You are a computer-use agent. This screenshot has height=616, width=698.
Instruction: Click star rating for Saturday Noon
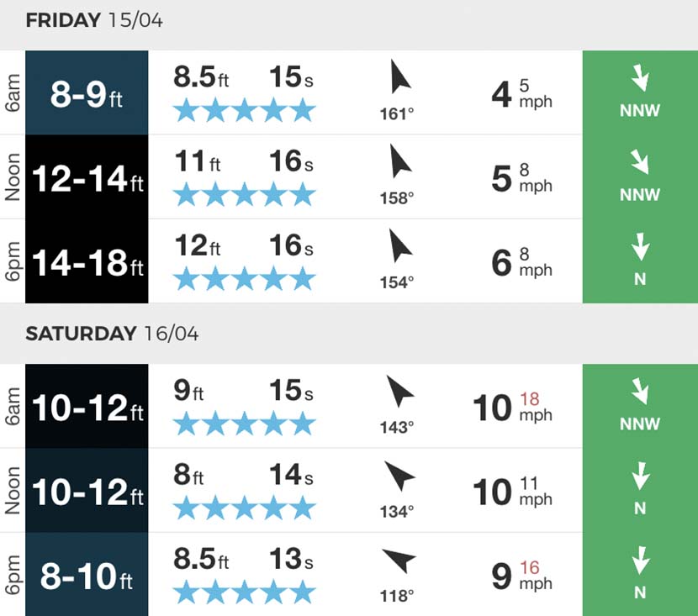(245, 508)
